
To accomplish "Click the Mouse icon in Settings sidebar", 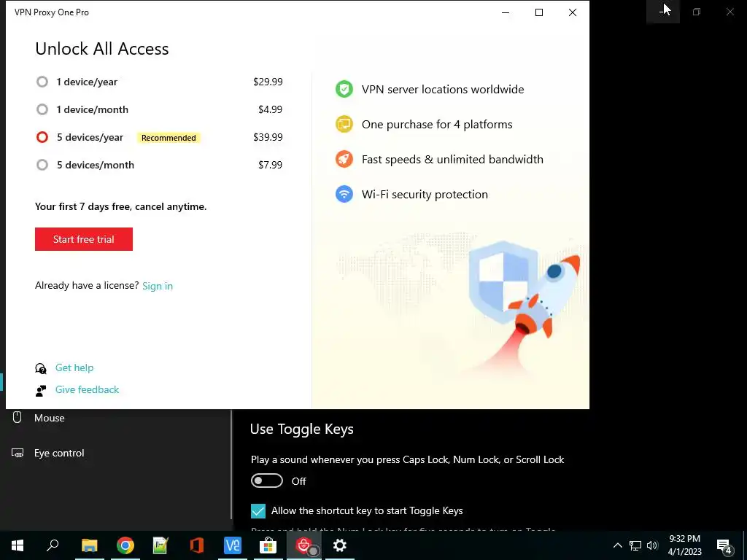I will (x=18, y=418).
